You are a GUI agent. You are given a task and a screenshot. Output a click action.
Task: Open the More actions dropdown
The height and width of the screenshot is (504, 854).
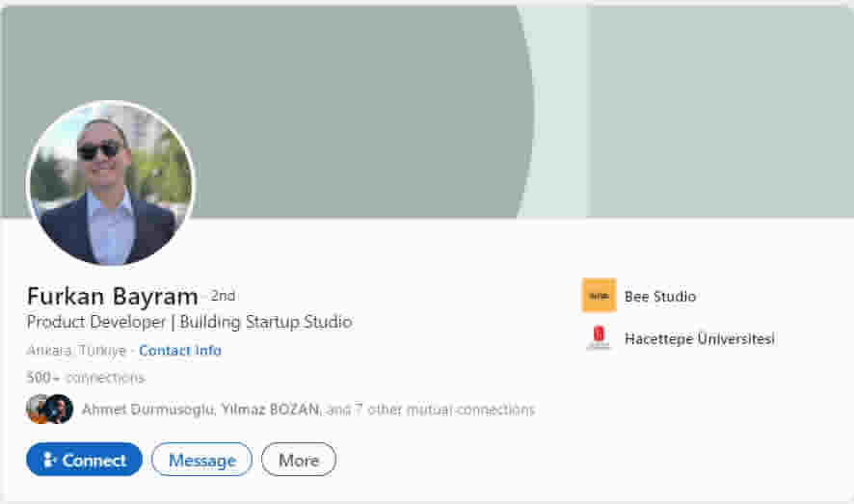[298, 460]
